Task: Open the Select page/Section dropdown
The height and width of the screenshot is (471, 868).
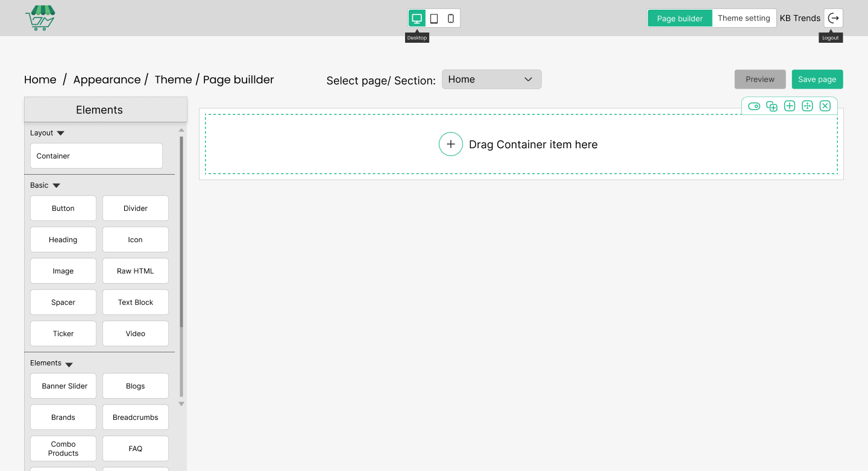Action: [x=492, y=80]
